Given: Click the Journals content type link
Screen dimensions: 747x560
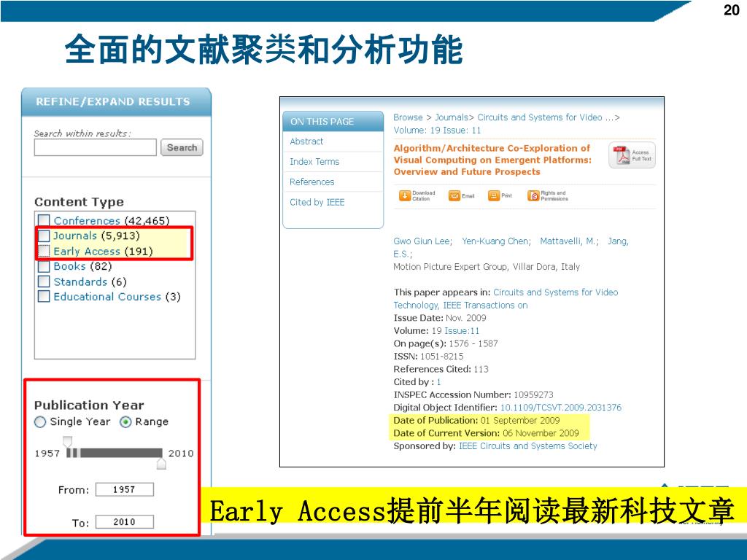Looking at the screenshot, I should pos(75,236).
